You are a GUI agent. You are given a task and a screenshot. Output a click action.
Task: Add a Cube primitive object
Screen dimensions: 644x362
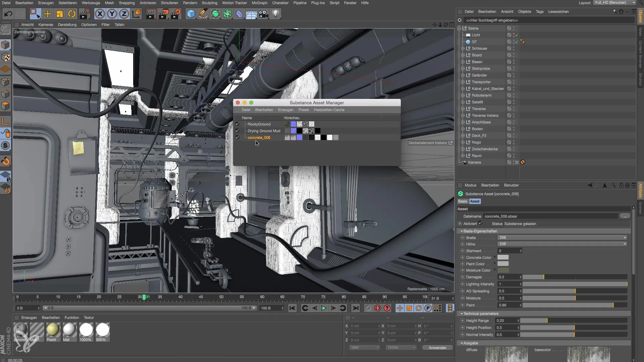[x=191, y=14]
